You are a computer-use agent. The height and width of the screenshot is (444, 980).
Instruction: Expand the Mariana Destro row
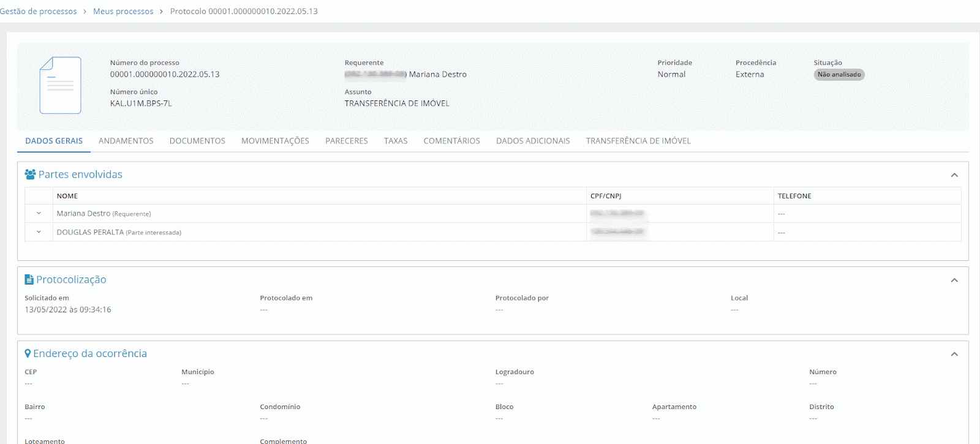tap(39, 214)
